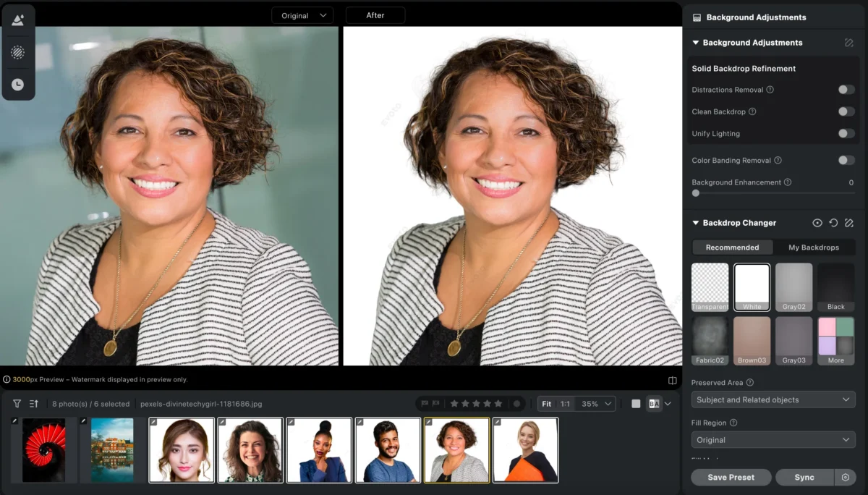This screenshot has height=495, width=868.
Task: Select the Recommended backdrops tab
Action: (732, 247)
